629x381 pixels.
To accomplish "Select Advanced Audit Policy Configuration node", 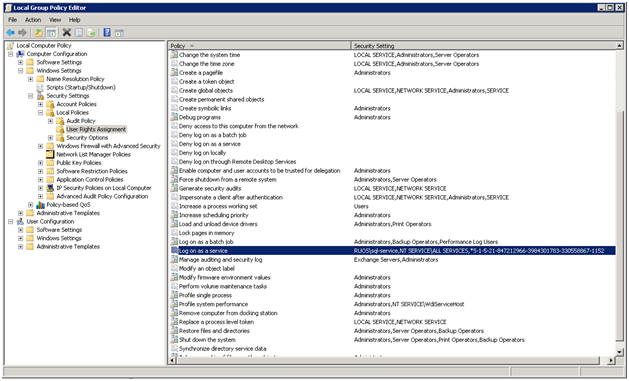I will pos(102,196).
